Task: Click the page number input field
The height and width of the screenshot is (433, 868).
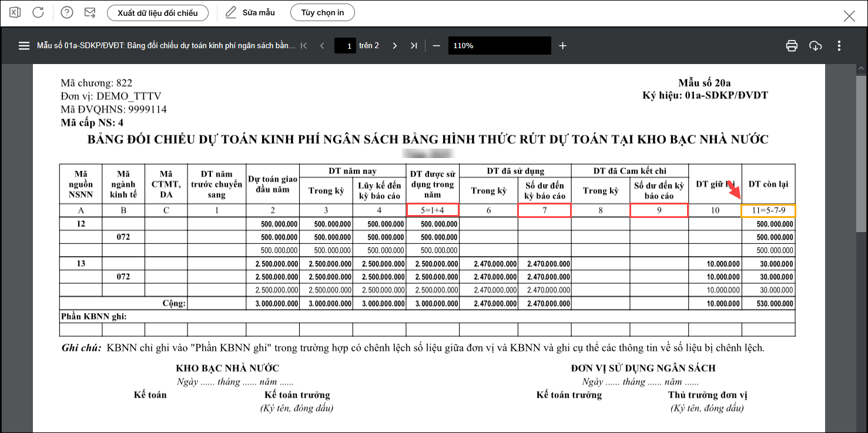Action: click(x=346, y=46)
